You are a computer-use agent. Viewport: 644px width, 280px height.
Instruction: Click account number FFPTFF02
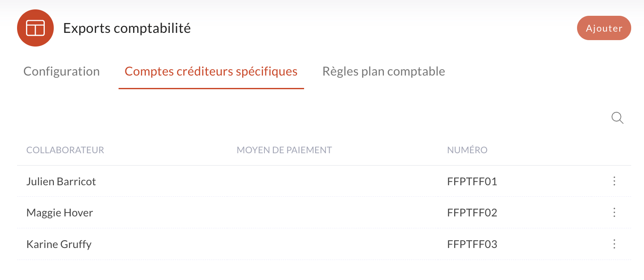pos(472,213)
